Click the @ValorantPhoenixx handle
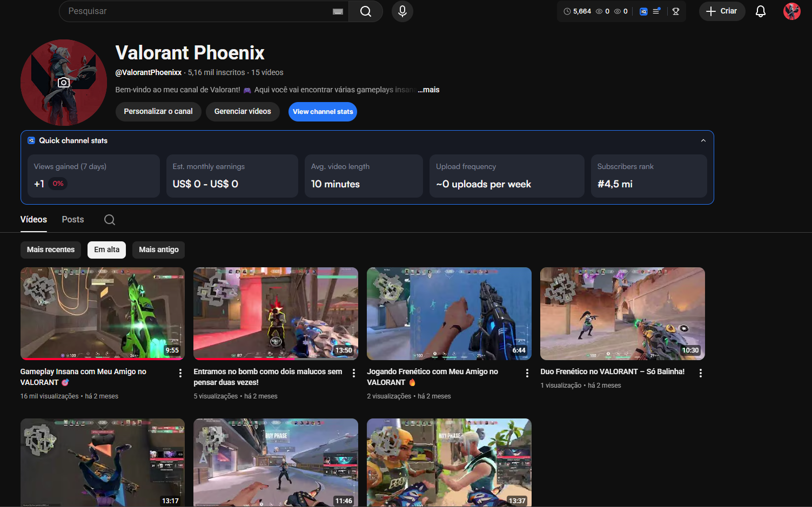Screen dimensions: 812x507 149,72
